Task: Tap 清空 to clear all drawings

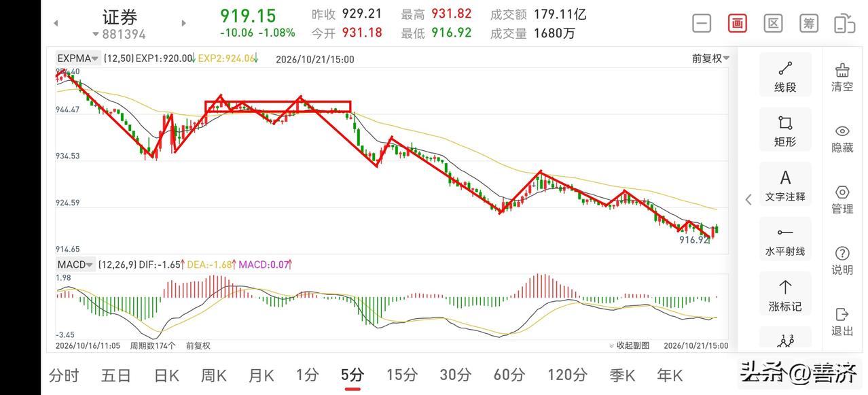Action: point(842,78)
